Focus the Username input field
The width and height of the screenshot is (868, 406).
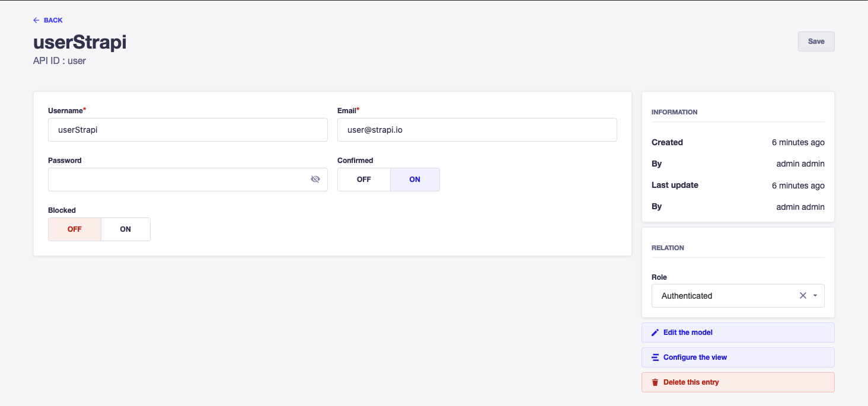[188, 130]
